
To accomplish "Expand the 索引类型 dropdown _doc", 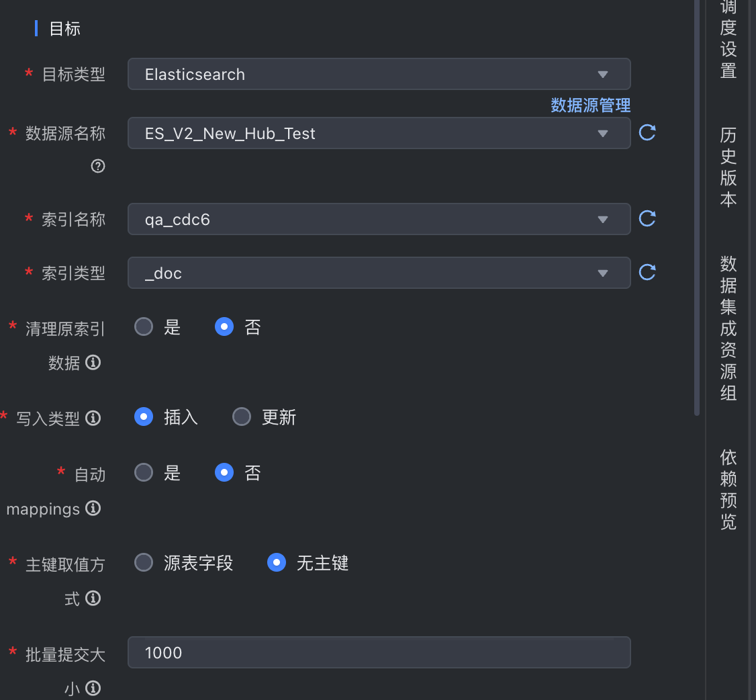I will pos(379,273).
